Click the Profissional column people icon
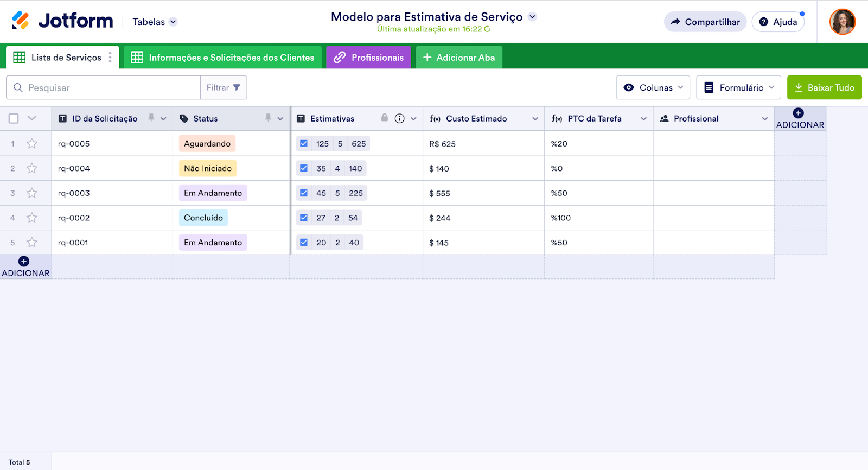Viewport: 868px width, 470px height. [x=664, y=118]
